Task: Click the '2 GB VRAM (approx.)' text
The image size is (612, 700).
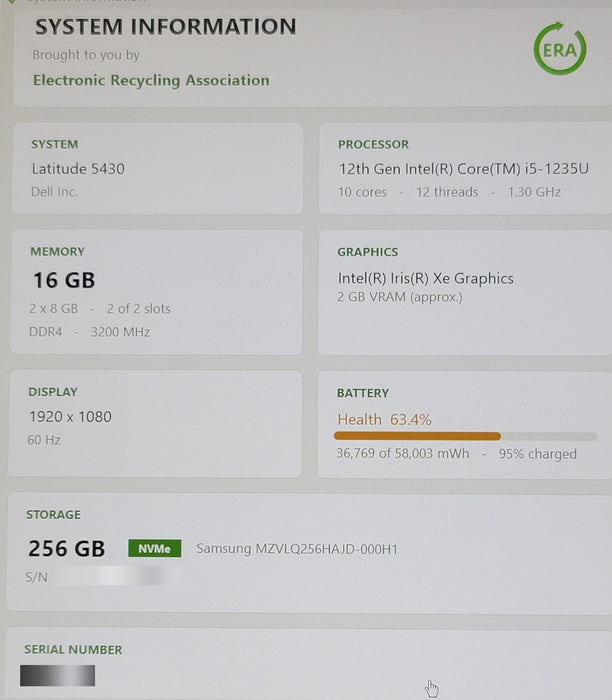Action: point(400,297)
